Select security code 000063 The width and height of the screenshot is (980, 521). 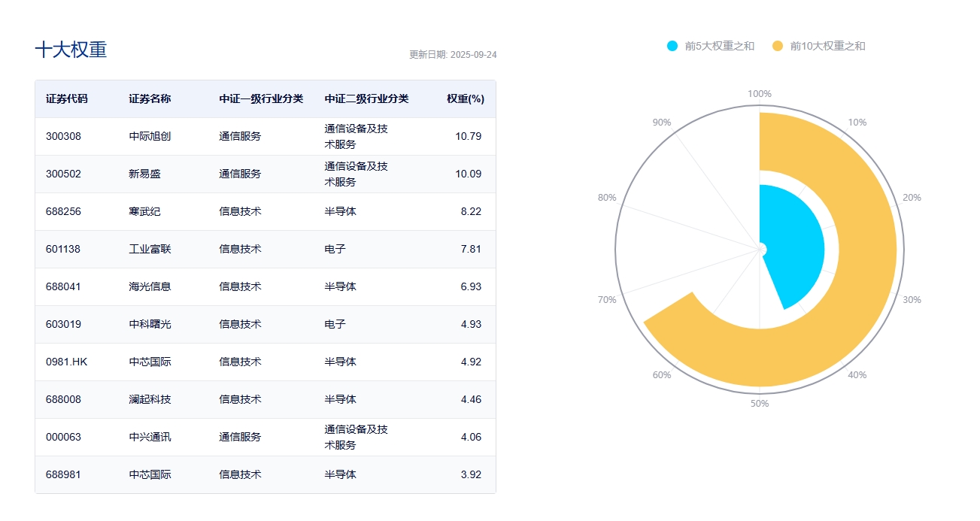coord(63,437)
